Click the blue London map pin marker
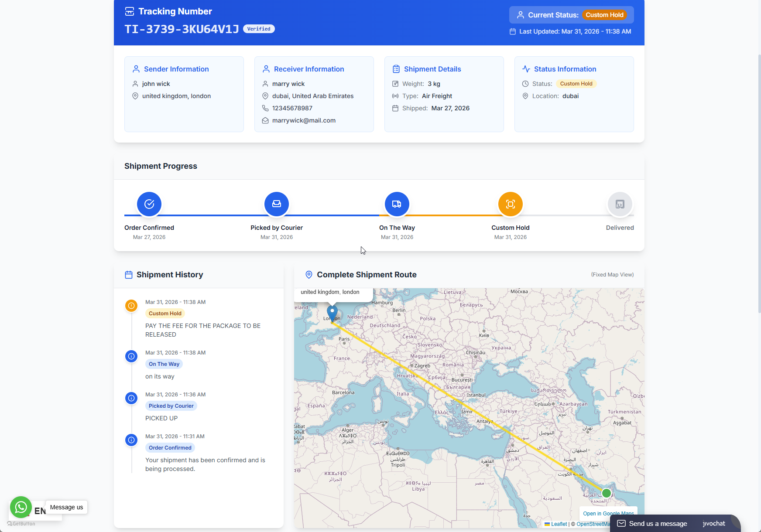This screenshot has width=761, height=532. click(x=332, y=314)
